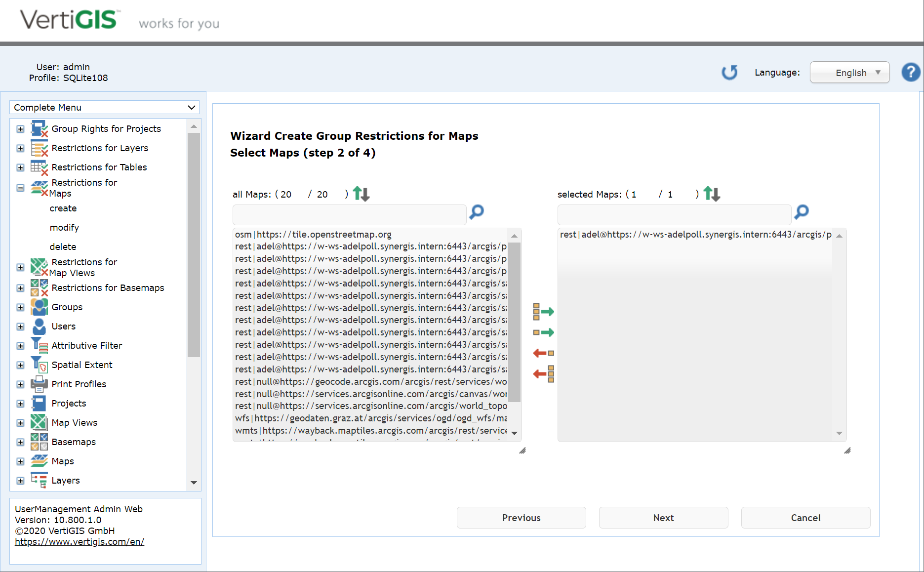Click the Attributive Filter icon in the sidebar
The image size is (924, 572).
pos(39,345)
